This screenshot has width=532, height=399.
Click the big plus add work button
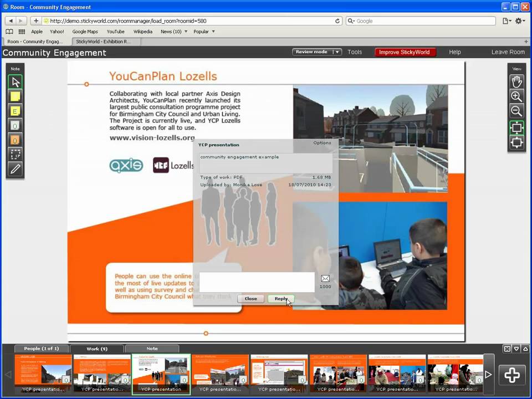511,375
